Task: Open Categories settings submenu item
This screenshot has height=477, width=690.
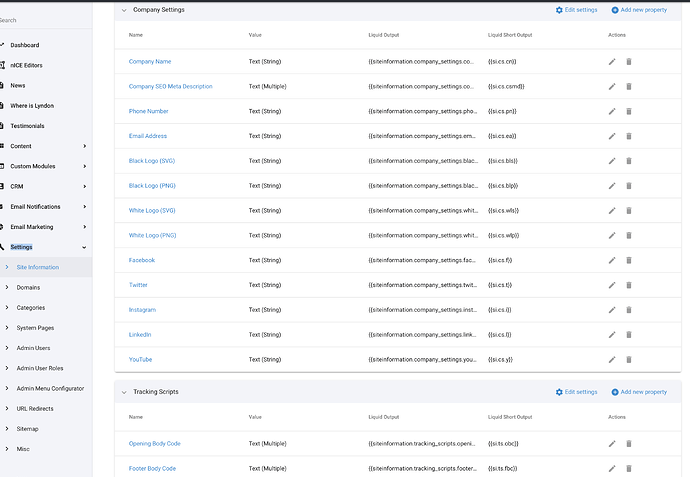Action: [31, 308]
